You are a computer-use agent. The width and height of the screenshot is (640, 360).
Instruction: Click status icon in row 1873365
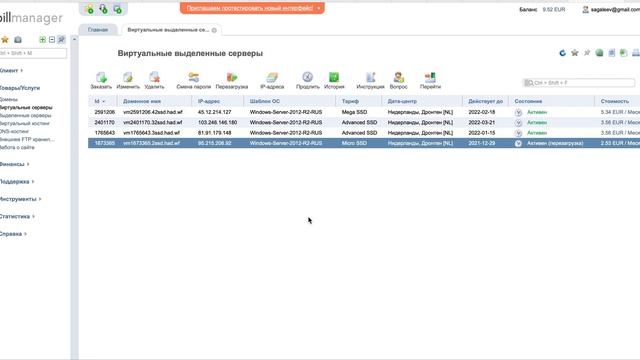518,143
